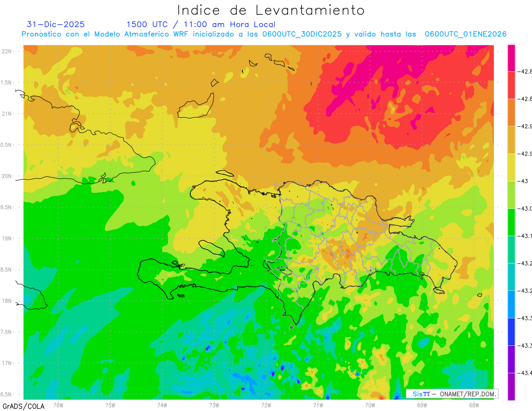This screenshot has width=532, height=411.
Task: Click the '74W' longitude label
Action: click(162, 405)
